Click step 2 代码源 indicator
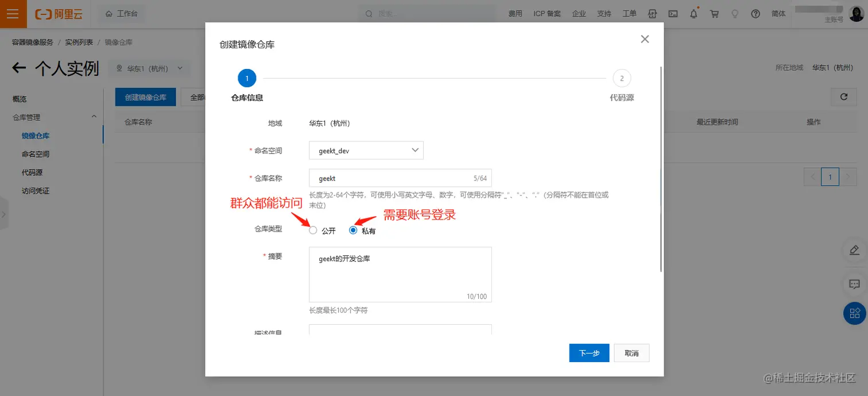 [x=622, y=78]
